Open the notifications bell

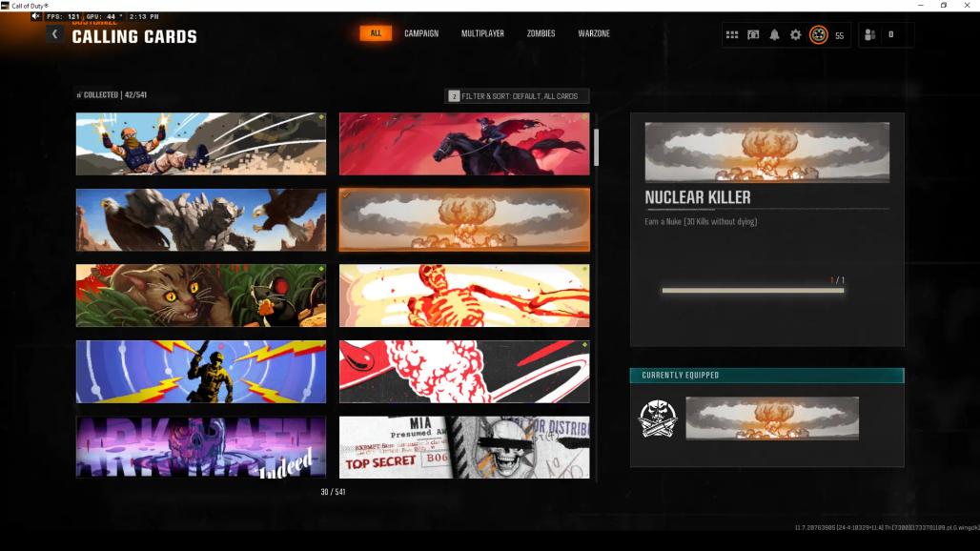(774, 35)
